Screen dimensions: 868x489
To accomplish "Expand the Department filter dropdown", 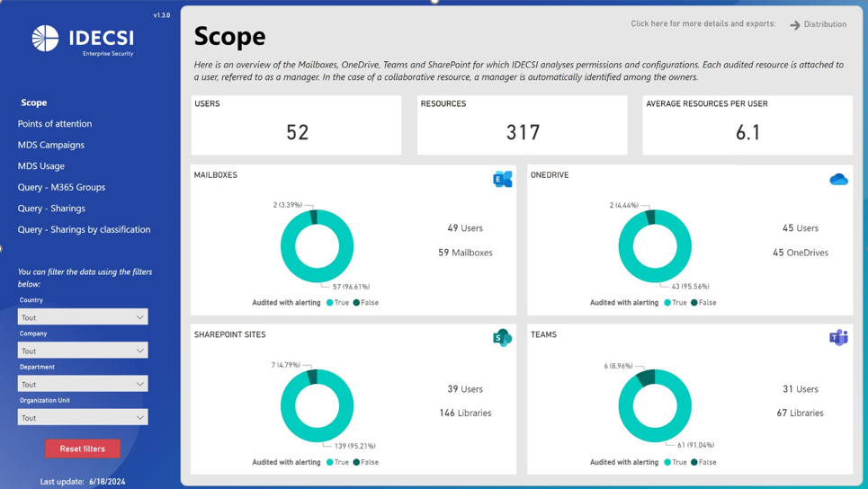I will [83, 384].
